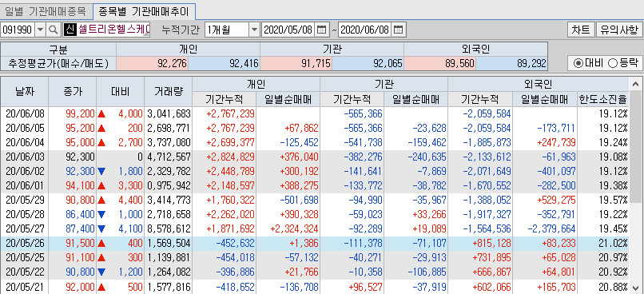Click 외국인 cumulative value +815,128
Image resolution: width=644 pixels, height=294 pixels.
tap(491, 243)
